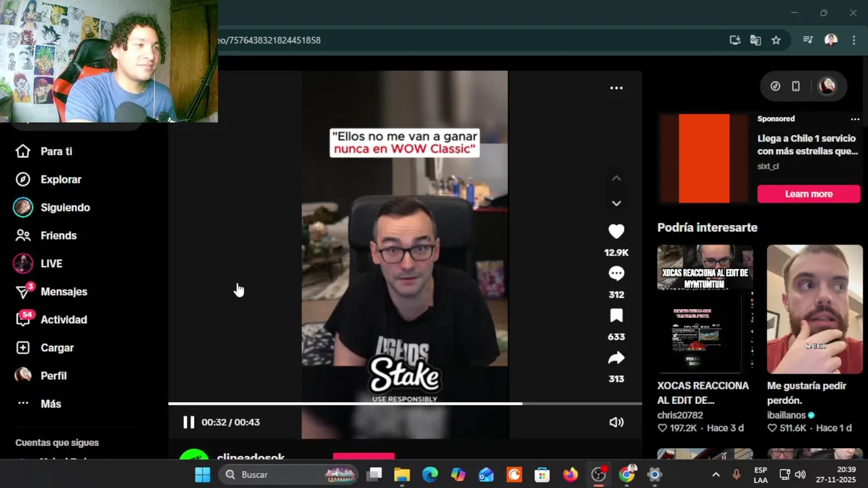The width and height of the screenshot is (868, 488).
Task: Open Chrome three-dot menu
Action: [x=854, y=40]
